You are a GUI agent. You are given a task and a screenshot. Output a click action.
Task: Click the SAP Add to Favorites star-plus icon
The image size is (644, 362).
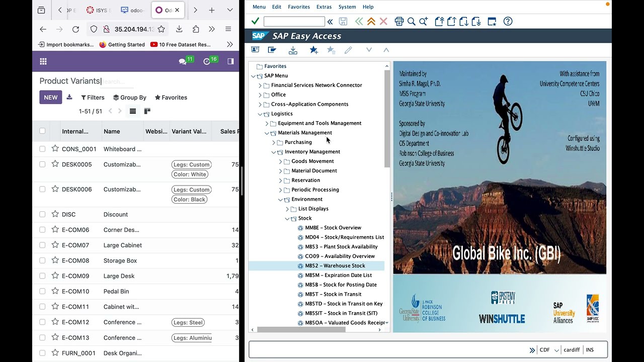point(314,50)
